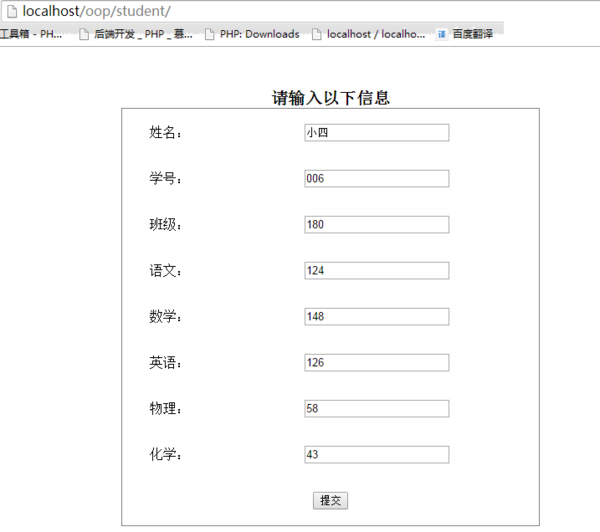The image size is (600, 532).
Task: Click the 班级: label
Action: [x=165, y=224]
